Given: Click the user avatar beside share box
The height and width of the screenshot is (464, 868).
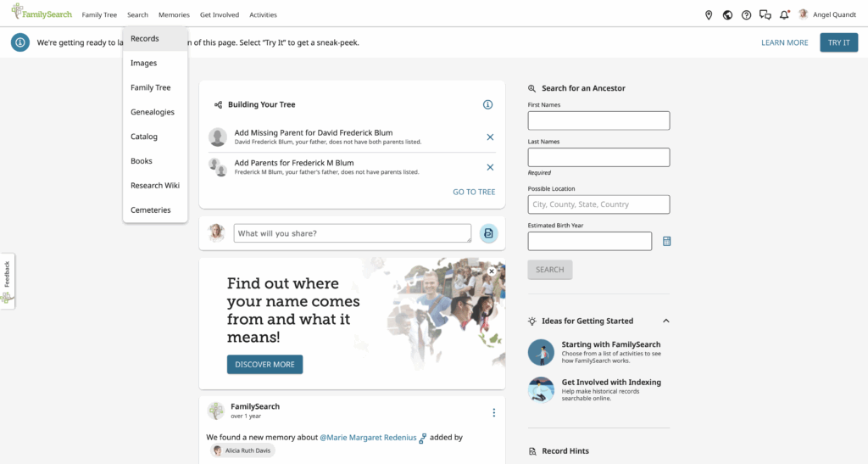Looking at the screenshot, I should (x=216, y=233).
